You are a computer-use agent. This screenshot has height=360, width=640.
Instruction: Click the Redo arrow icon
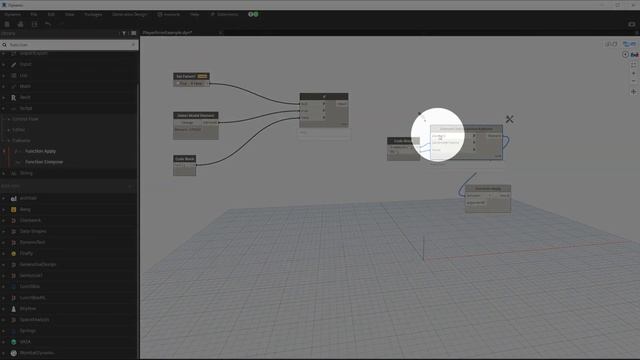click(x=61, y=24)
